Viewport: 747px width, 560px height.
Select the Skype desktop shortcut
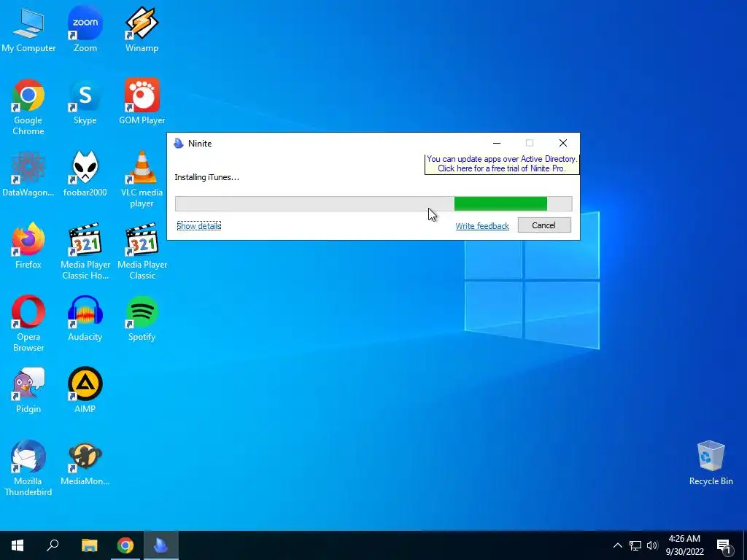[85, 102]
